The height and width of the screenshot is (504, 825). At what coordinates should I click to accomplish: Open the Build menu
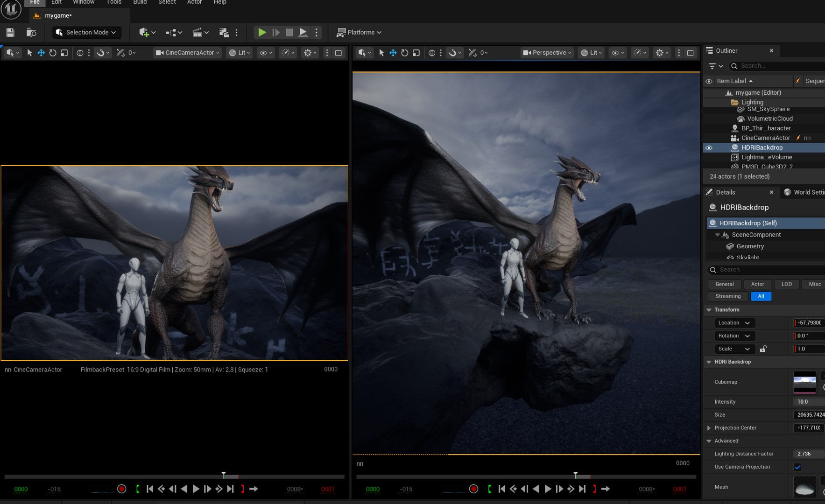(x=140, y=2)
